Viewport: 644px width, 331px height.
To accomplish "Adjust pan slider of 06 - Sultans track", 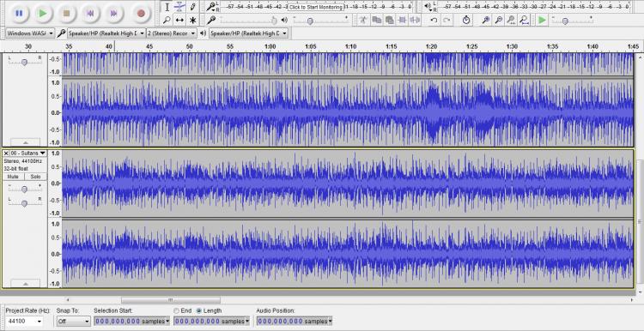I will [25, 202].
